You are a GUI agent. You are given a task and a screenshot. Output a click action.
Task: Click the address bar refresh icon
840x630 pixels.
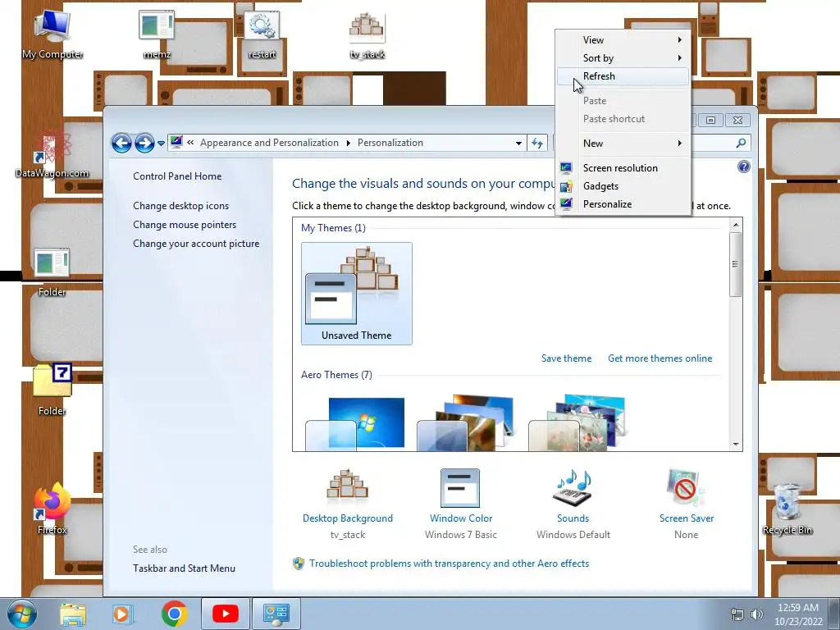pyautogui.click(x=537, y=143)
